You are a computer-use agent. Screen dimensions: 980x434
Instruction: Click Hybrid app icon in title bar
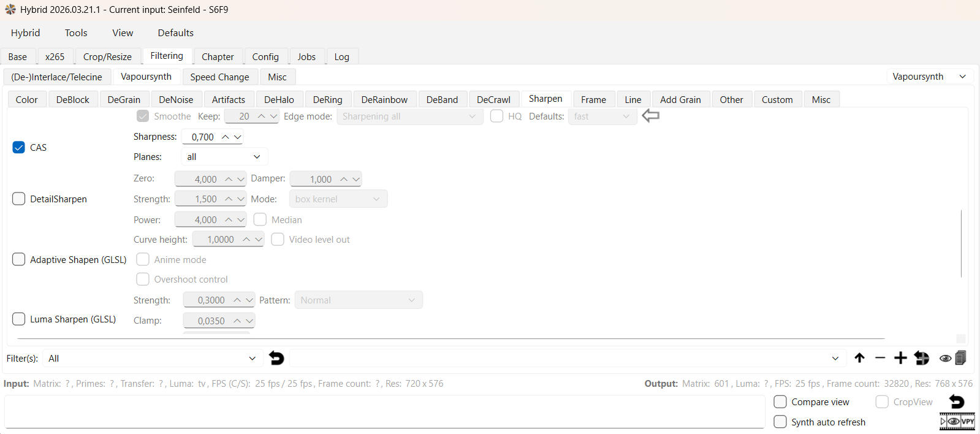10,9
